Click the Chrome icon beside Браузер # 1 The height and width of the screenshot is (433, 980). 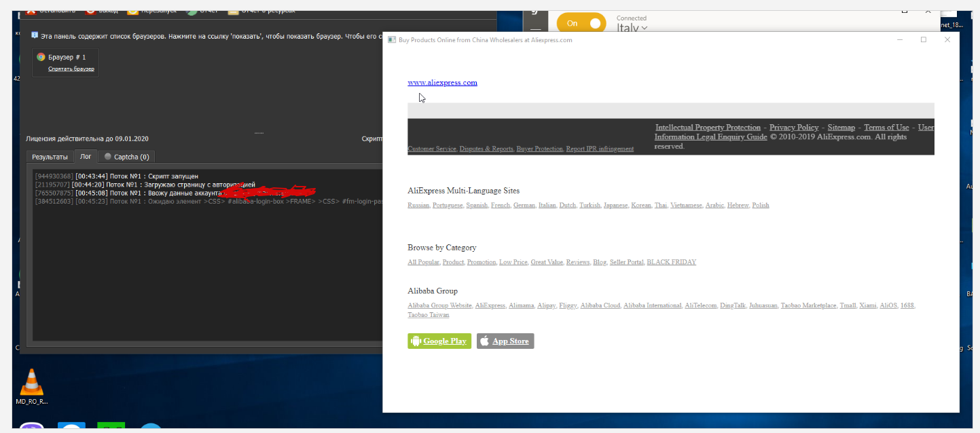(x=41, y=57)
